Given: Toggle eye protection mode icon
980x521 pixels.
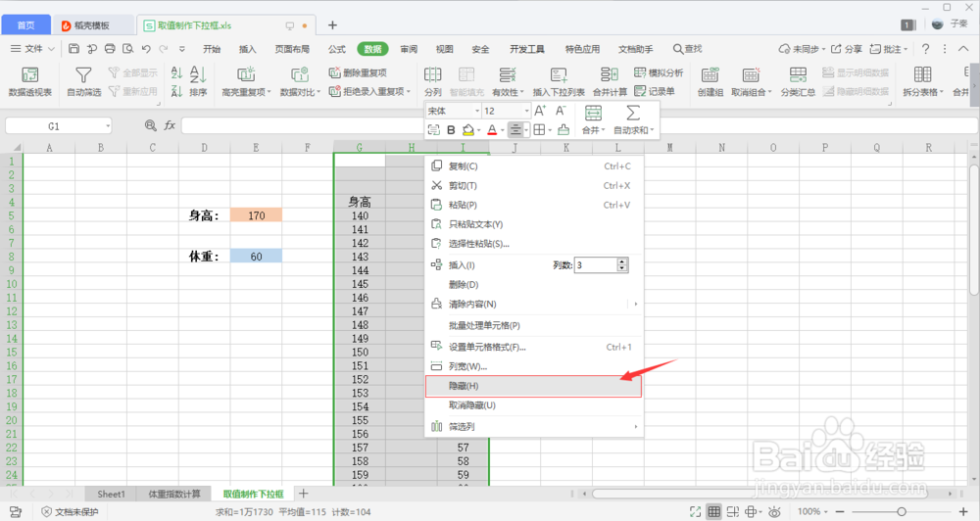Looking at the screenshot, I should point(774,511).
